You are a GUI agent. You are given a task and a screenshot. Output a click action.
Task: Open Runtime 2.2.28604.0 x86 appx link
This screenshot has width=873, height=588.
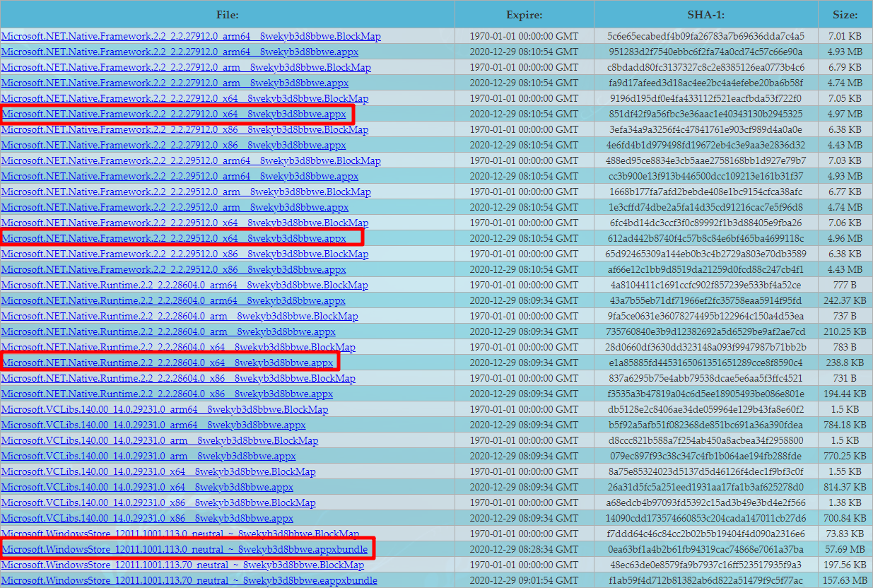pyautogui.click(x=167, y=394)
